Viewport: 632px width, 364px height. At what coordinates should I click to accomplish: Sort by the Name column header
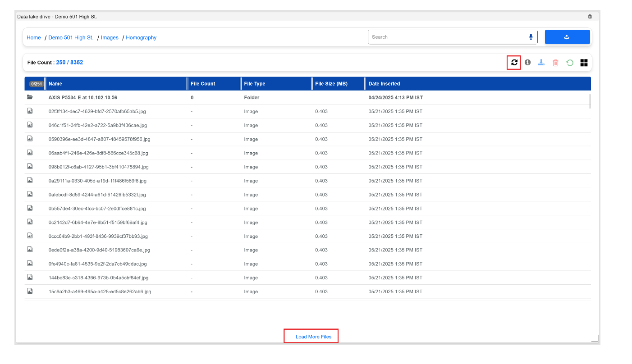pos(56,83)
